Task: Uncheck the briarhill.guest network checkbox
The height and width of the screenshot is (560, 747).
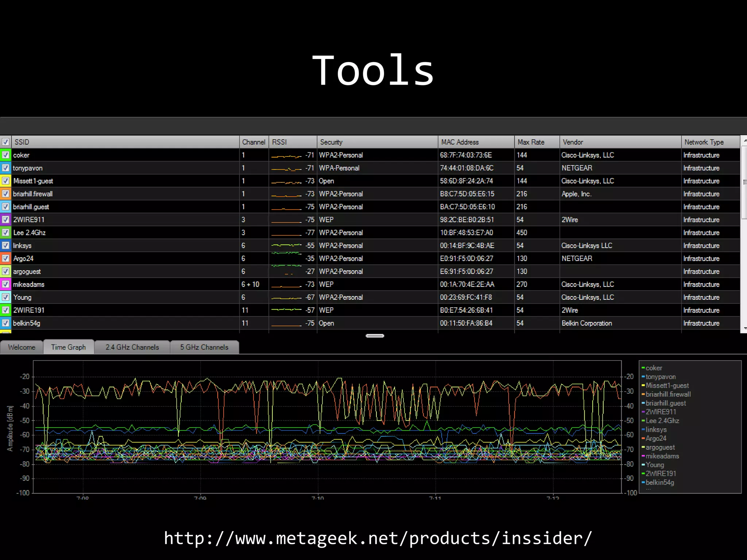Action: click(x=5, y=207)
